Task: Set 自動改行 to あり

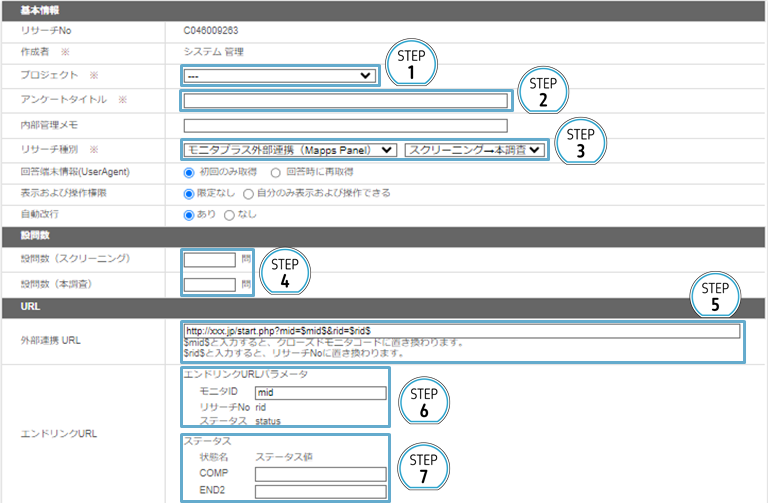Action: coord(189,214)
